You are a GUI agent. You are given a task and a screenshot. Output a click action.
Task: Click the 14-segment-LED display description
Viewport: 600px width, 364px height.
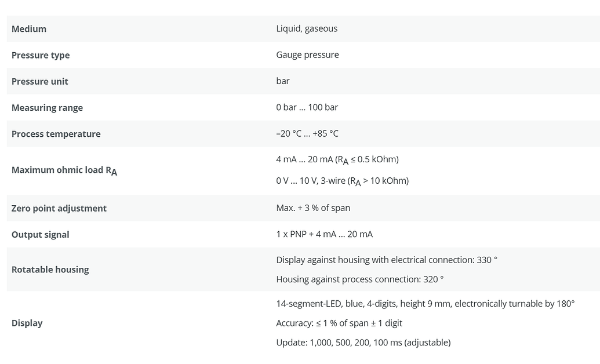[x=425, y=304]
